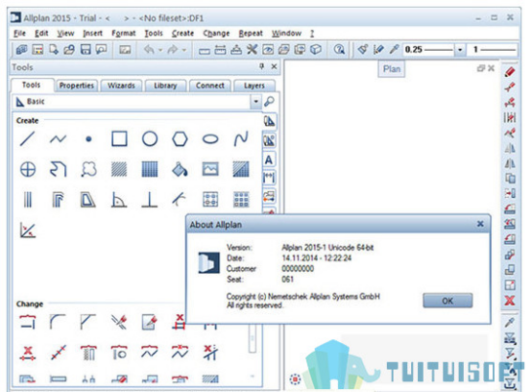This screenshot has height=392, width=532.
Task: Open the Redo history dropdown arrow
Action: click(x=183, y=50)
